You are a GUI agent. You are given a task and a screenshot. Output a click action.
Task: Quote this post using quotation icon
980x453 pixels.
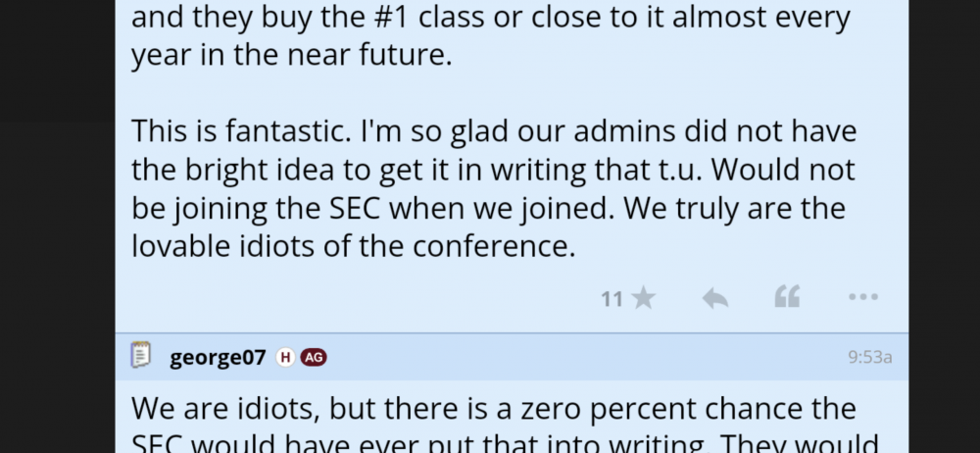click(x=787, y=297)
